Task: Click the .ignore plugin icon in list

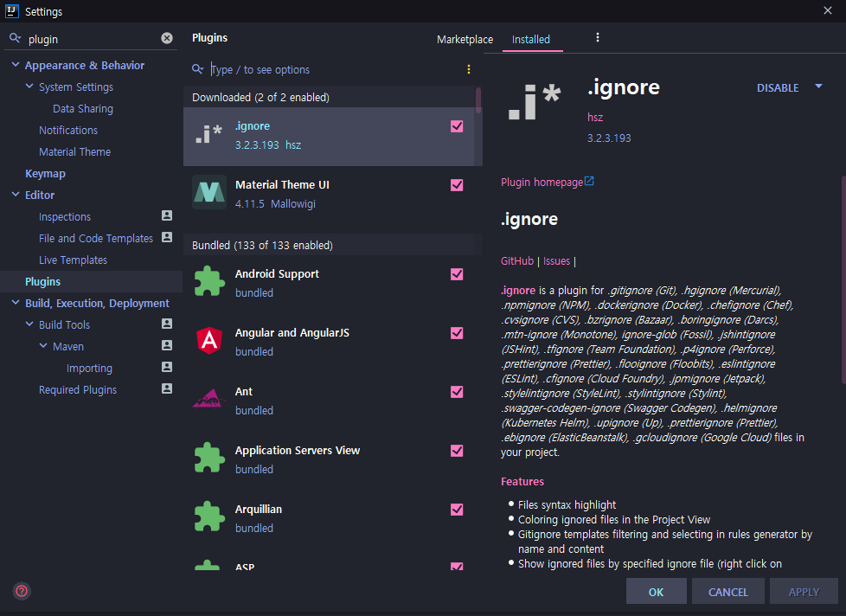Action: [208, 134]
